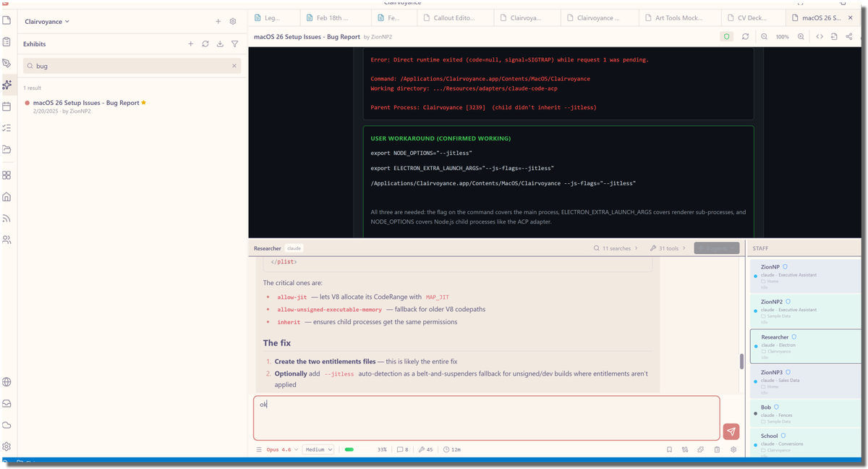The width and height of the screenshot is (868, 469).
Task: Click the export document icon in toolbar
Action: tap(834, 36)
